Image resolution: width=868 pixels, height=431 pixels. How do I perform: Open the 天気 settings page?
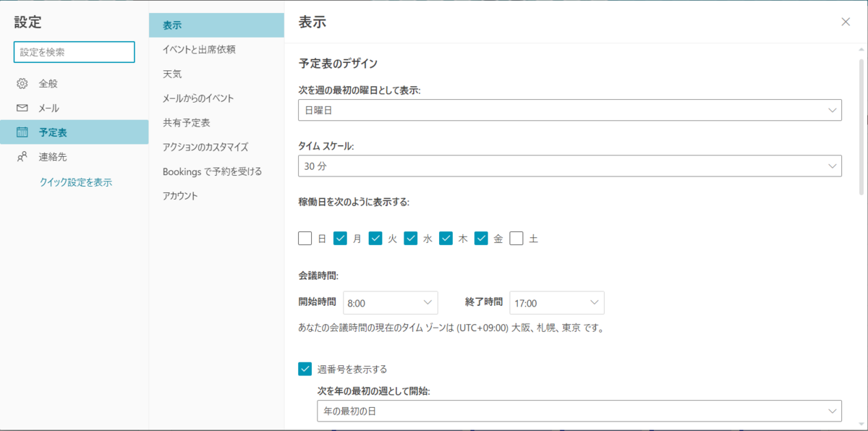pyautogui.click(x=216, y=74)
